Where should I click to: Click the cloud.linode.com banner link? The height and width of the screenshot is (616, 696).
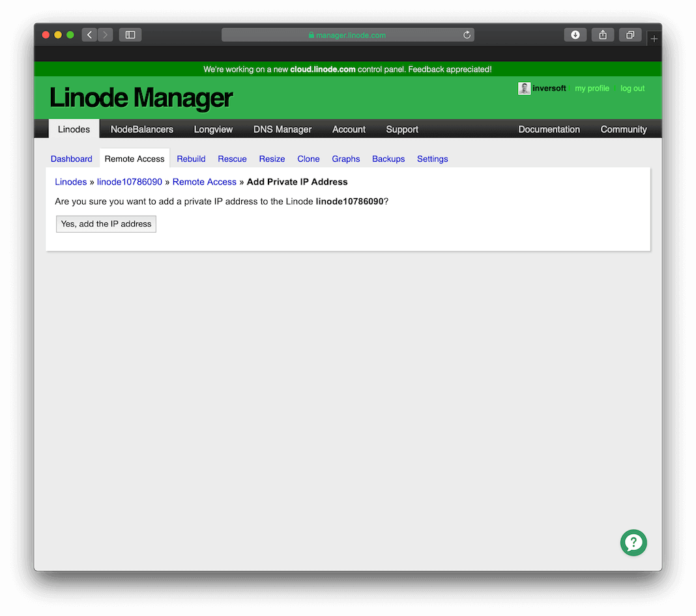[323, 69]
